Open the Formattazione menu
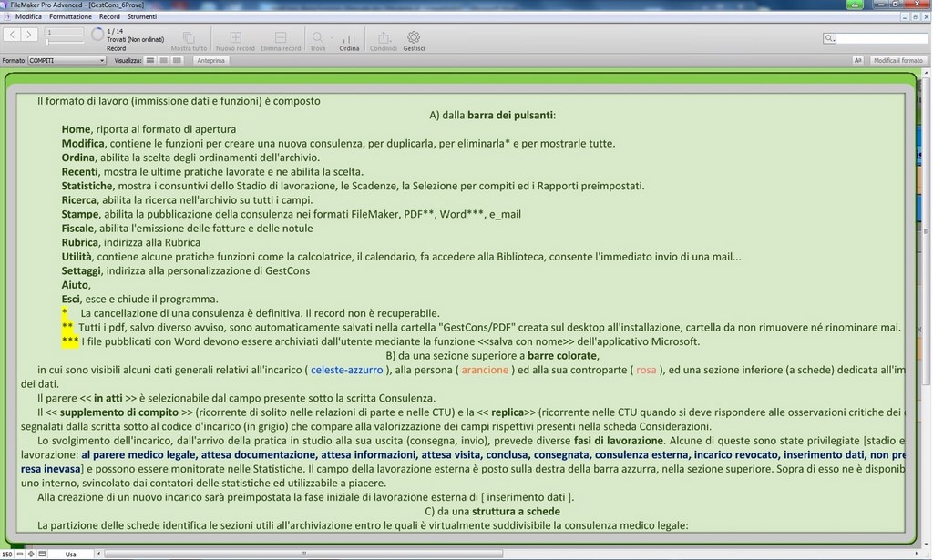This screenshot has height=560, width=933. tap(70, 16)
